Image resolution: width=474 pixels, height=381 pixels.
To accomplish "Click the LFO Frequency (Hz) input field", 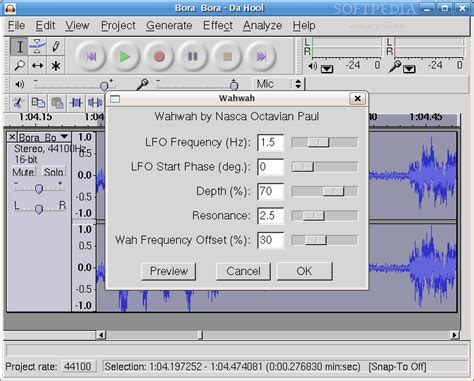I will click(271, 143).
